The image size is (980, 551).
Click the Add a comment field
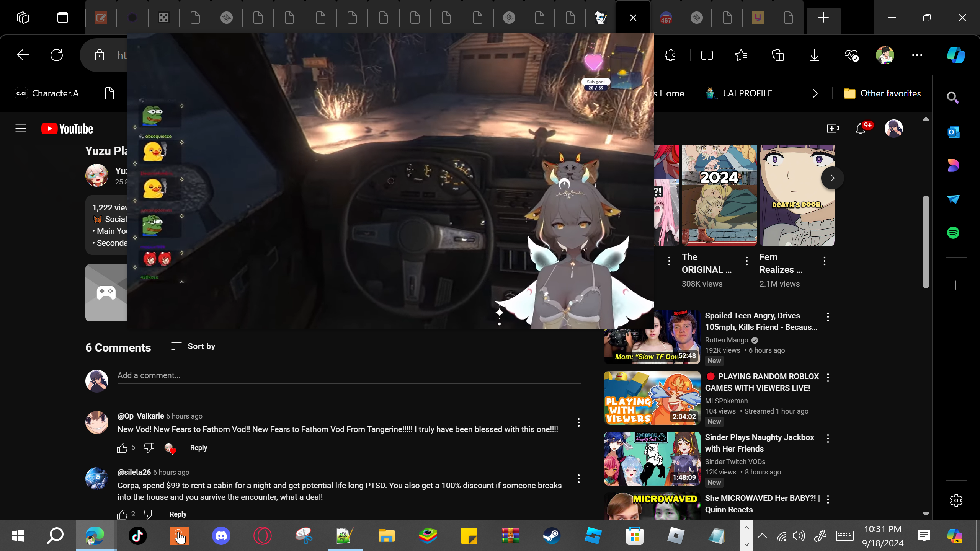click(x=348, y=375)
